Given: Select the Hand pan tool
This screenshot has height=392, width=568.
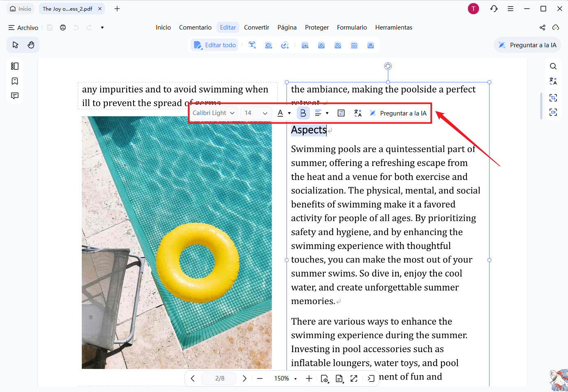Looking at the screenshot, I should click(x=31, y=45).
